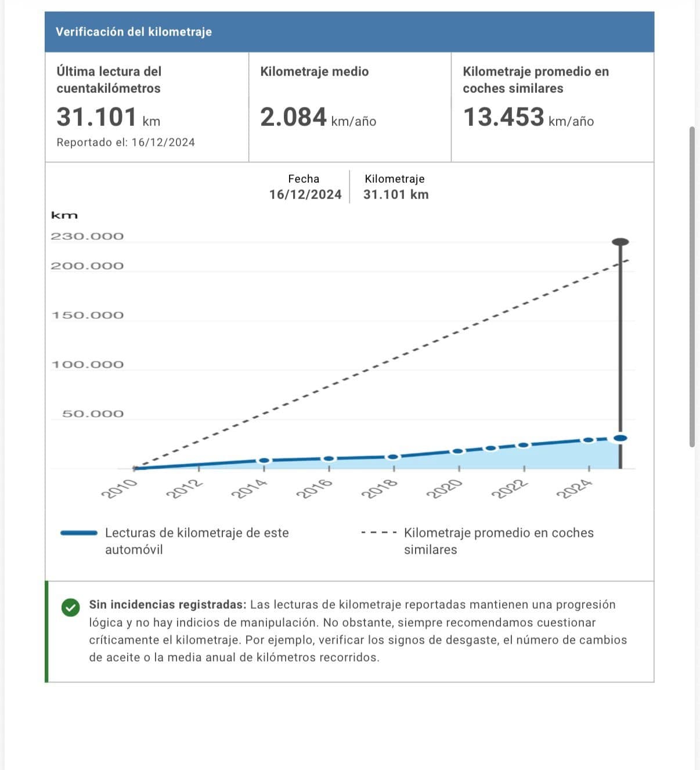Click the blue line legend swatch

[x=79, y=533]
